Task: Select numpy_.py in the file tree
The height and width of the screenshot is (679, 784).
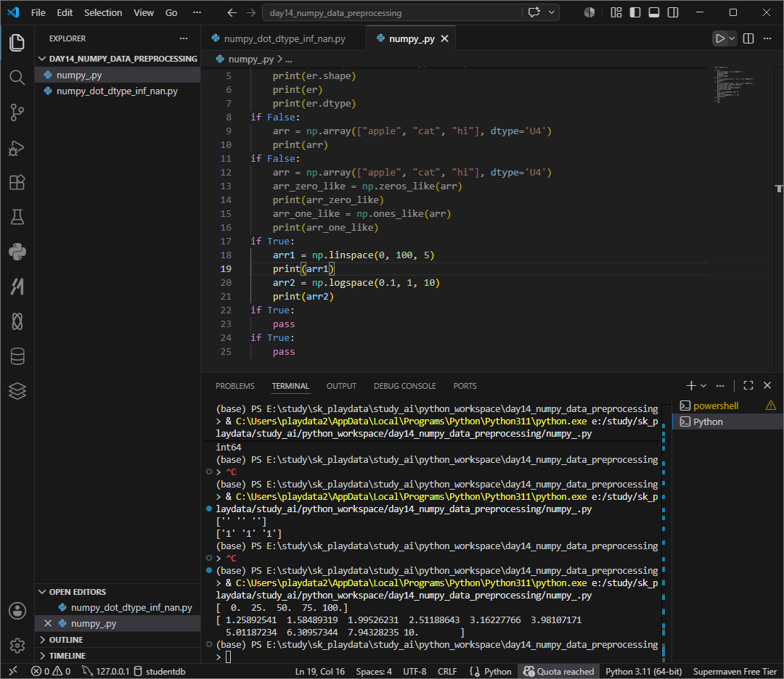Action: pyautogui.click(x=118, y=75)
